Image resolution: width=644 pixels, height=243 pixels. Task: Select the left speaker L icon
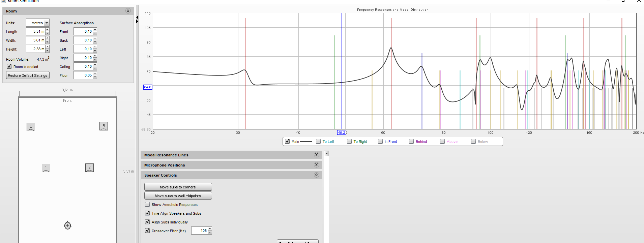point(31,127)
